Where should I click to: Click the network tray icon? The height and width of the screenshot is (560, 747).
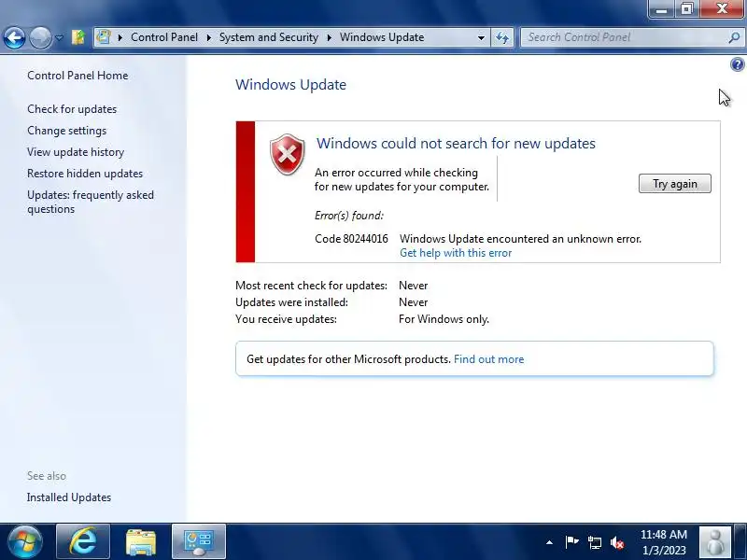tap(595, 542)
